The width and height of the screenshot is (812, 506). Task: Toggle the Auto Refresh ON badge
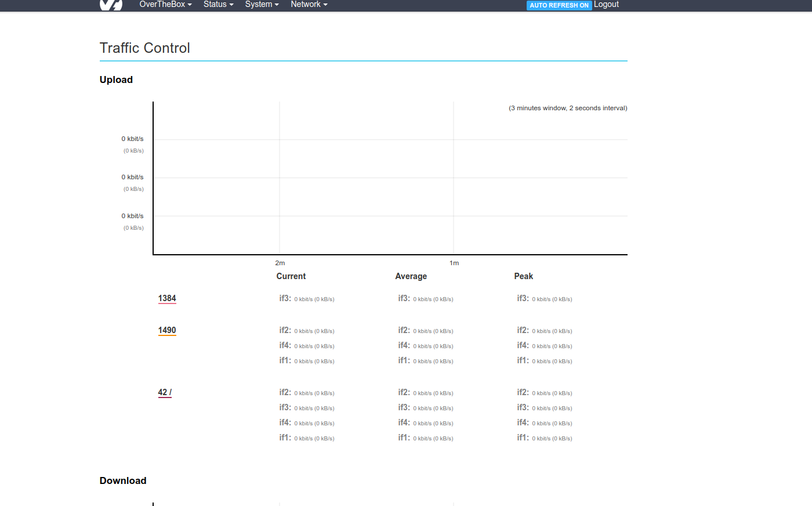point(559,5)
